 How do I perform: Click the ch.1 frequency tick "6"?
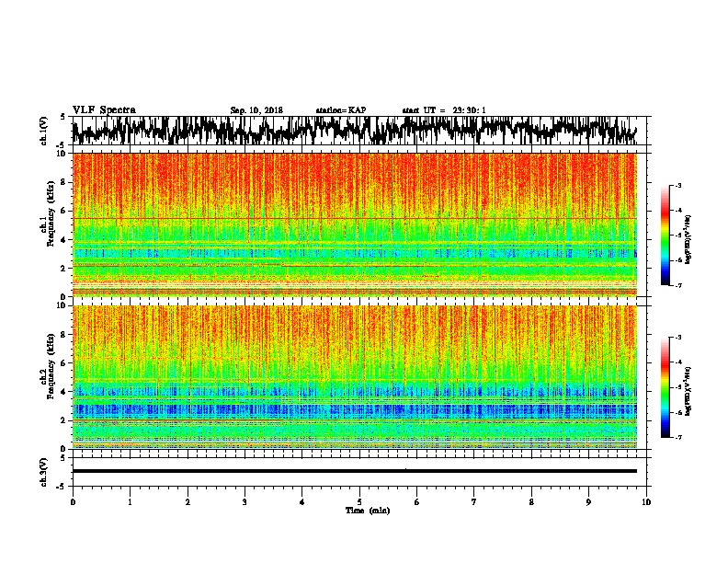64,211
